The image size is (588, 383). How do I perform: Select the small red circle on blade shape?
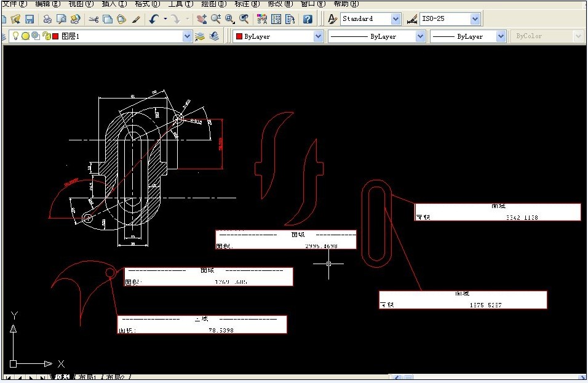[110, 273]
